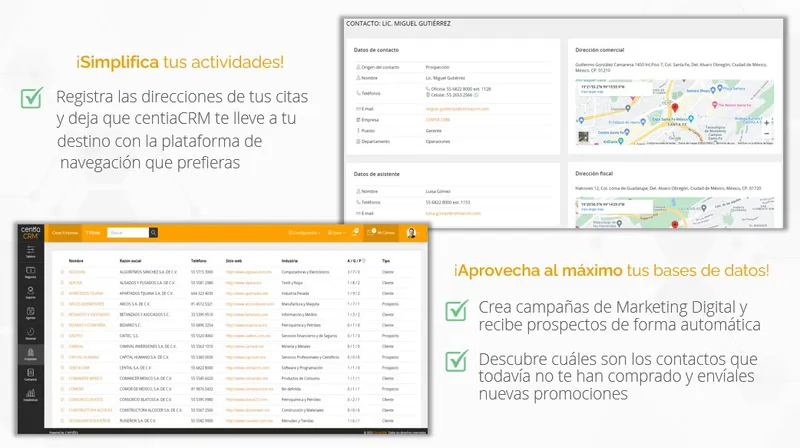The width and height of the screenshot is (800, 448).
Task: Click View larger map on Dirección comercial map
Action: [592, 92]
